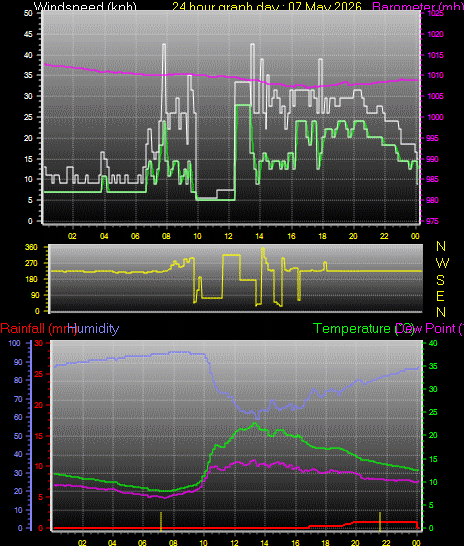Select the green 25 temperature axis value
The image size is (464, 546).
point(433,412)
